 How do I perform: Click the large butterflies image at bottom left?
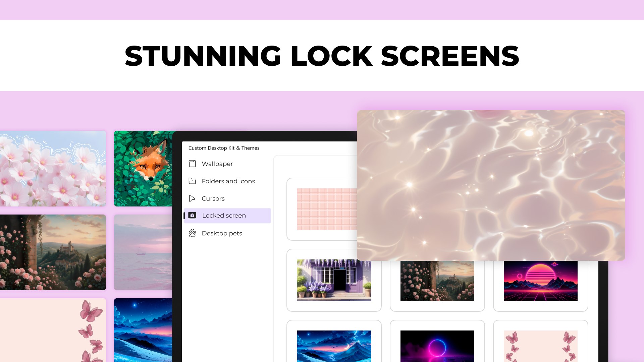pos(53,330)
